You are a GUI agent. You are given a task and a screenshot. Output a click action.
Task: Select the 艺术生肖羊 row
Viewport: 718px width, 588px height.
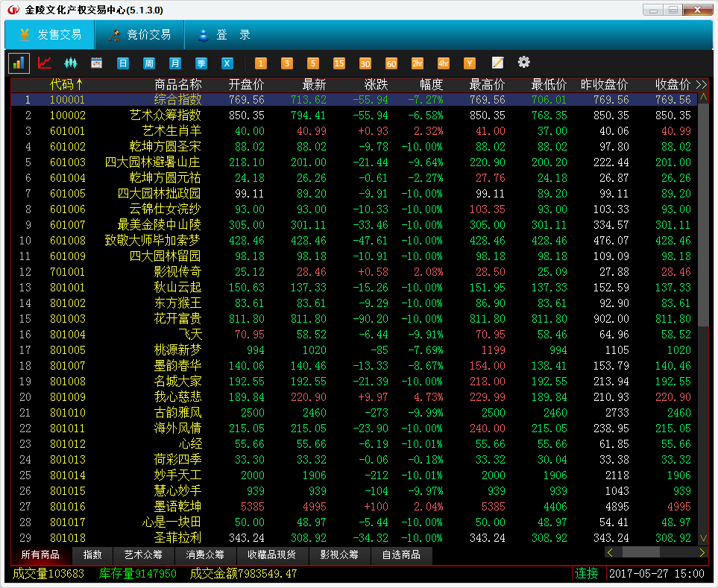(x=354, y=131)
